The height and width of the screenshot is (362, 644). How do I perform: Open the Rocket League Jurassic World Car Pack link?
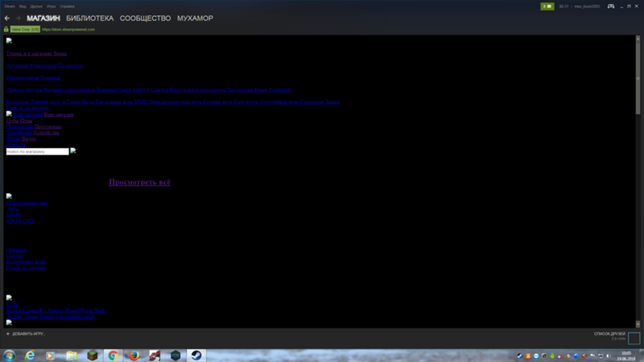click(56, 311)
